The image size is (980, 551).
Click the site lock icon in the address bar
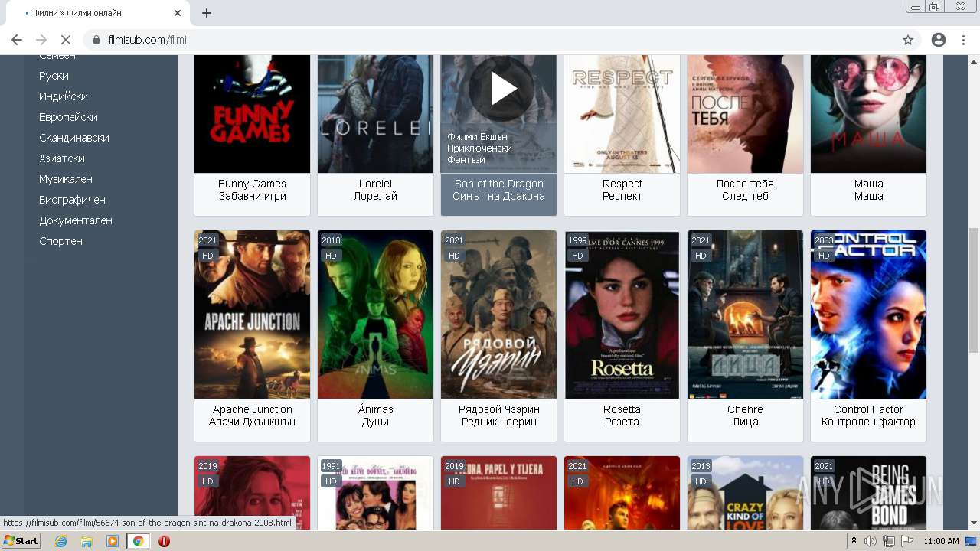pyautogui.click(x=96, y=40)
